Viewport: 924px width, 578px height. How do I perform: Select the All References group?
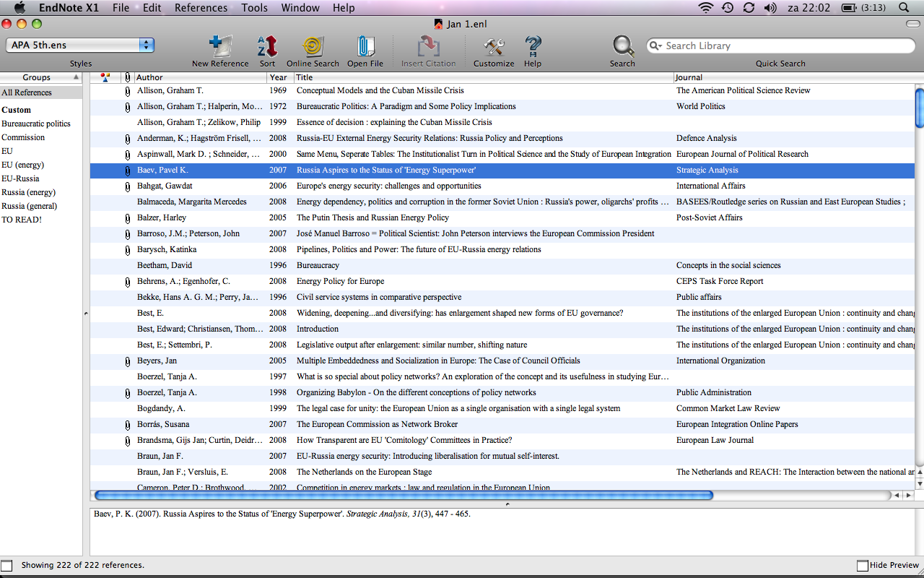click(41, 92)
